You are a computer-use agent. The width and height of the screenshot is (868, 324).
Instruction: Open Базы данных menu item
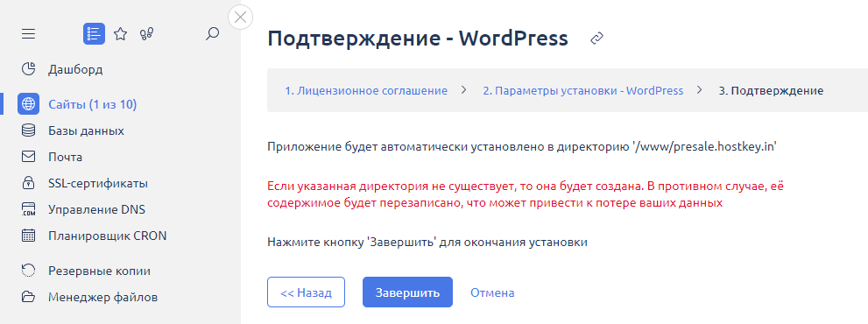pyautogui.click(x=86, y=130)
